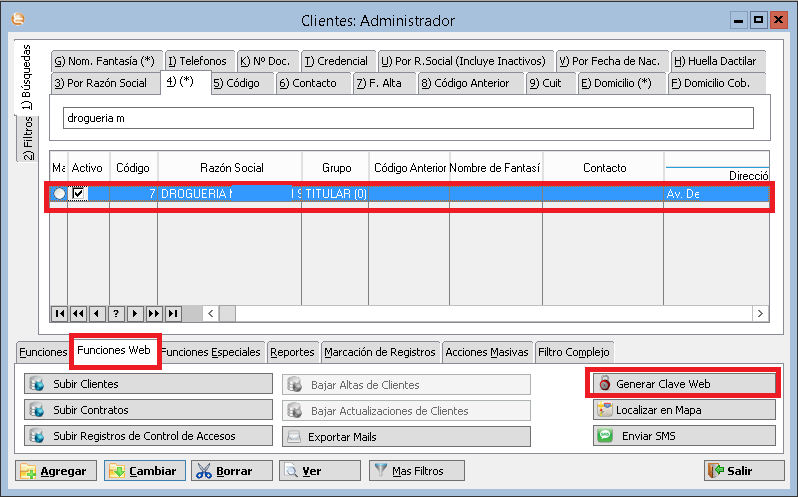The height and width of the screenshot is (497, 798).
Task: Click Salir to exit
Action: click(743, 471)
